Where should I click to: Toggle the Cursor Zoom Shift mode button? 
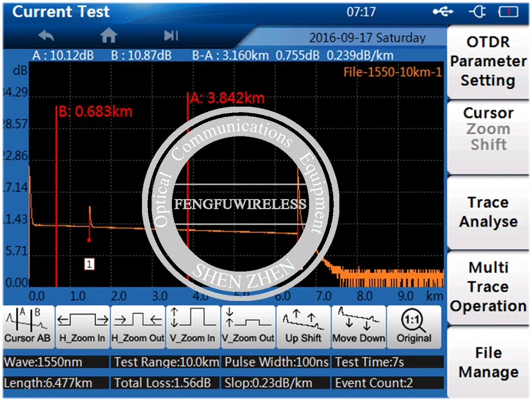click(x=488, y=137)
